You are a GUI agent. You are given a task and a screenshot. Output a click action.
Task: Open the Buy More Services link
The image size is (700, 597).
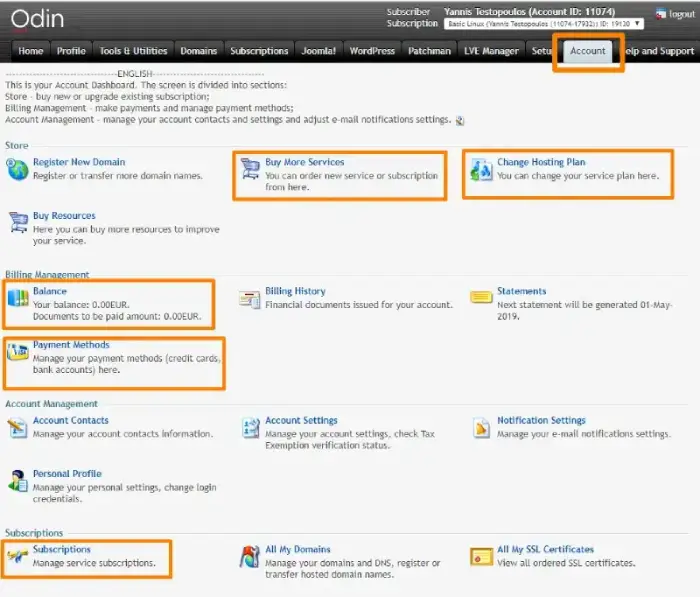(x=305, y=162)
